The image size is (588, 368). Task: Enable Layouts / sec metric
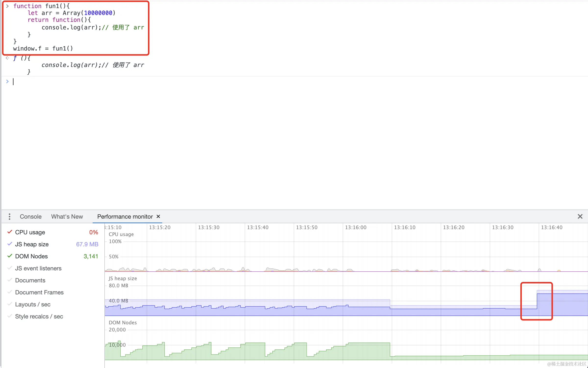pyautogui.click(x=10, y=304)
